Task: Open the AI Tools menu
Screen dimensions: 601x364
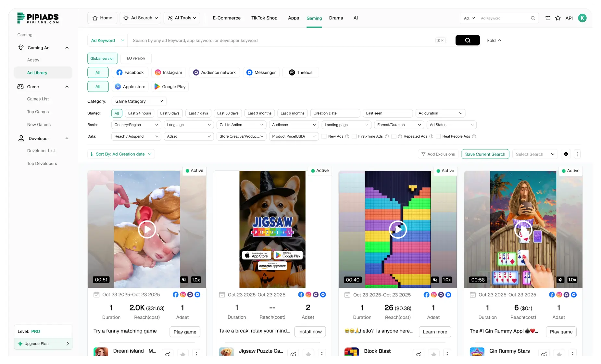Action: [182, 18]
